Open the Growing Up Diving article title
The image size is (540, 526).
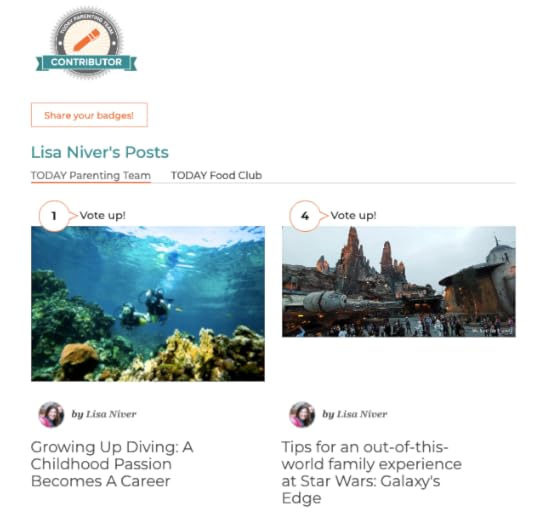point(112,464)
